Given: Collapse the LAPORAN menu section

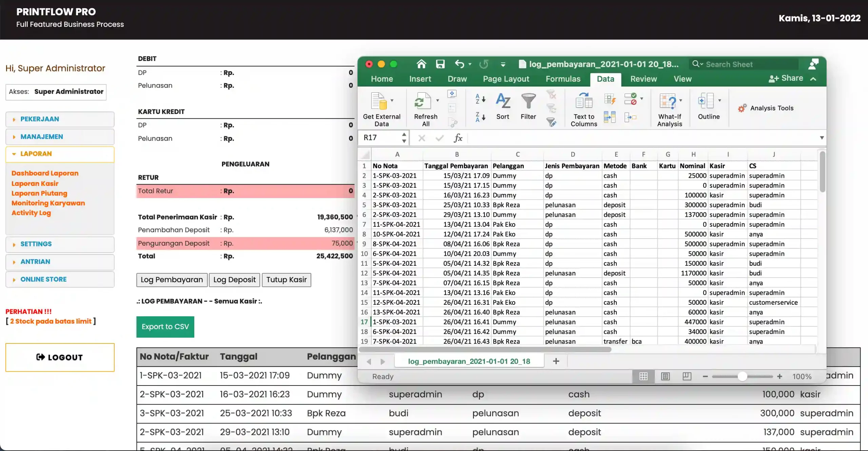Looking at the screenshot, I should pos(60,154).
